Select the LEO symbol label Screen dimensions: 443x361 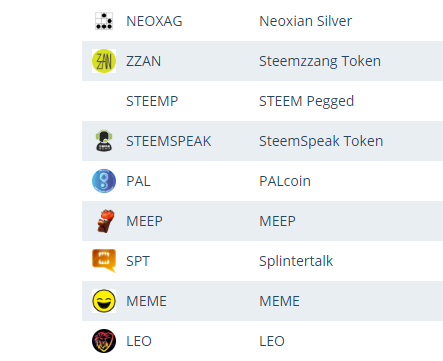(139, 341)
